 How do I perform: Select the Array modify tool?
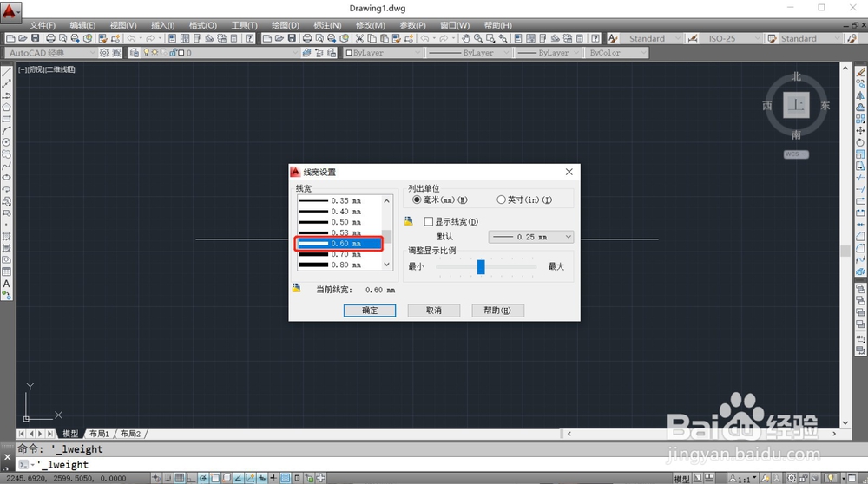[860, 119]
